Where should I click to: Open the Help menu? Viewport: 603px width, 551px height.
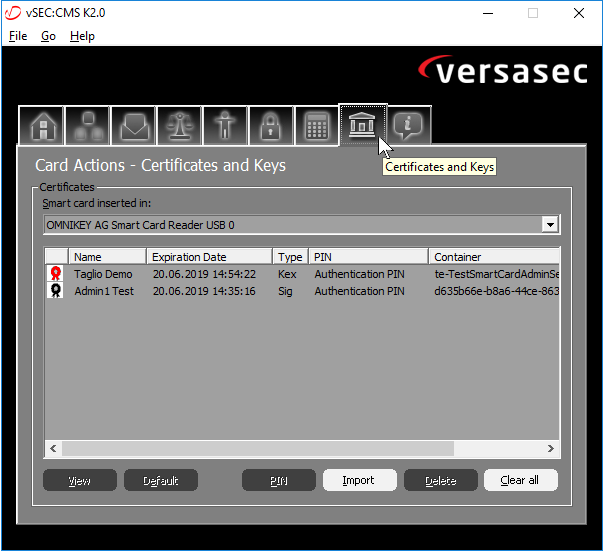(82, 36)
